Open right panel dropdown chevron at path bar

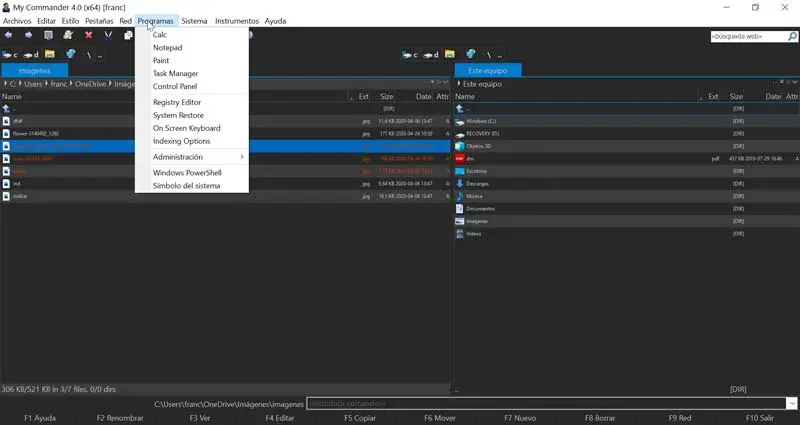click(795, 82)
